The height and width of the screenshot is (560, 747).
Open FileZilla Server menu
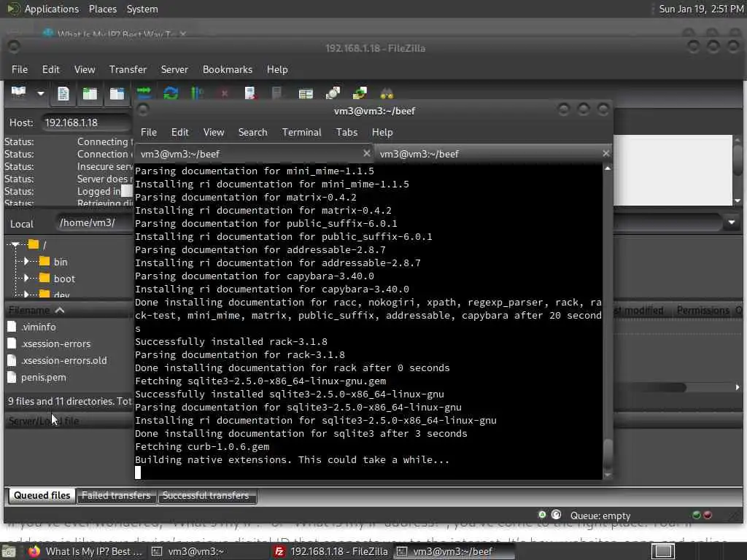tap(174, 69)
